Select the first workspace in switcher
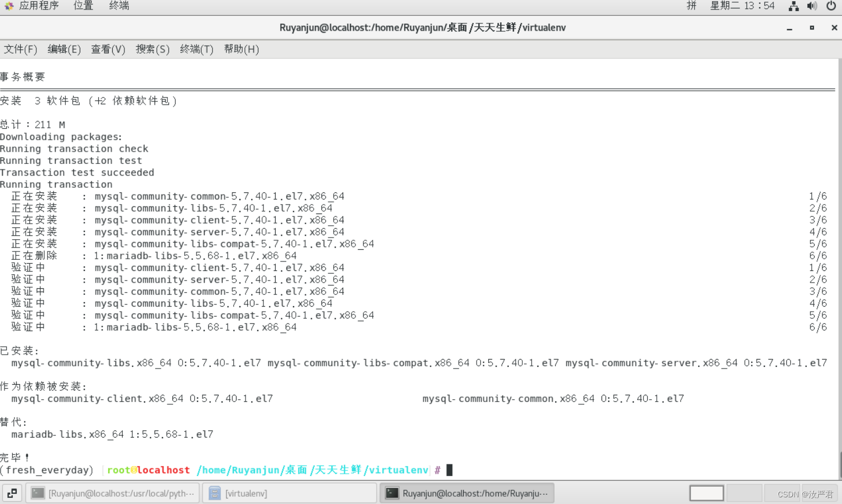This screenshot has width=842, height=504. tap(706, 493)
